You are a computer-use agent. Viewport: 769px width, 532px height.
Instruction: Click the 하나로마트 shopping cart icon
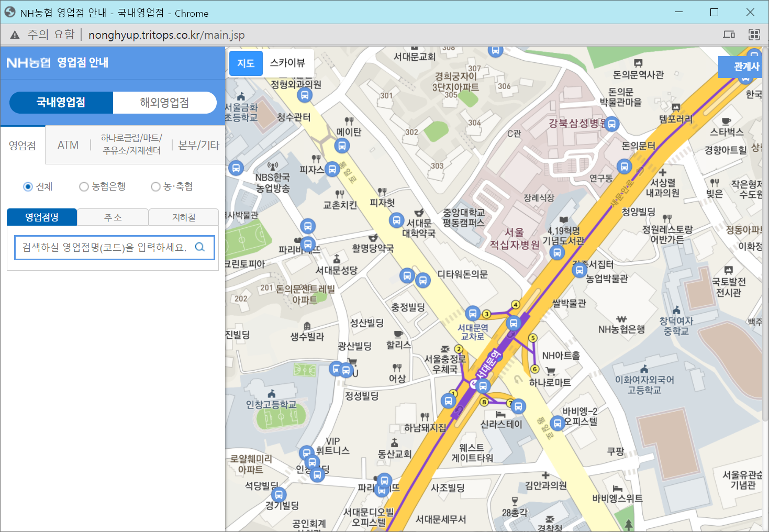tap(550, 371)
